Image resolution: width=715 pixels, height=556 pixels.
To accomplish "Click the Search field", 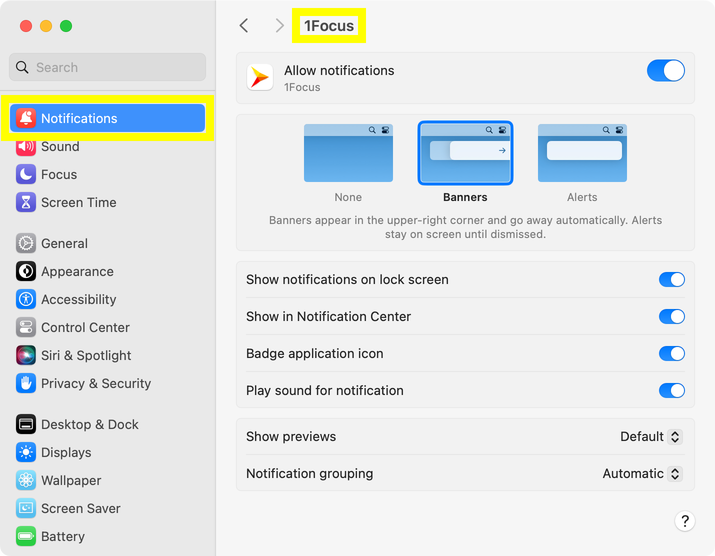I will pyautogui.click(x=108, y=67).
